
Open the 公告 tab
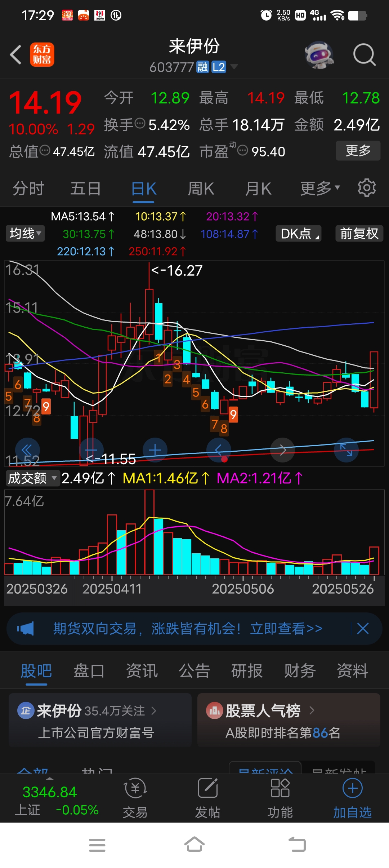(x=194, y=671)
